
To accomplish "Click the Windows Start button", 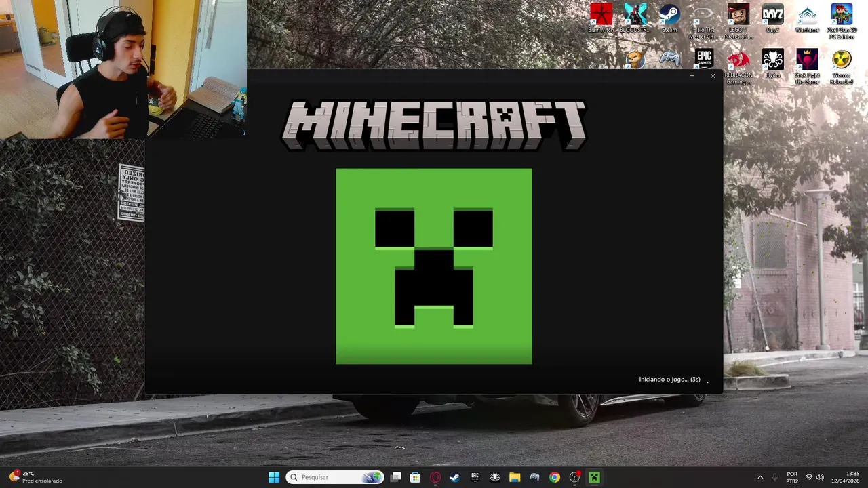I will pyautogui.click(x=274, y=477).
